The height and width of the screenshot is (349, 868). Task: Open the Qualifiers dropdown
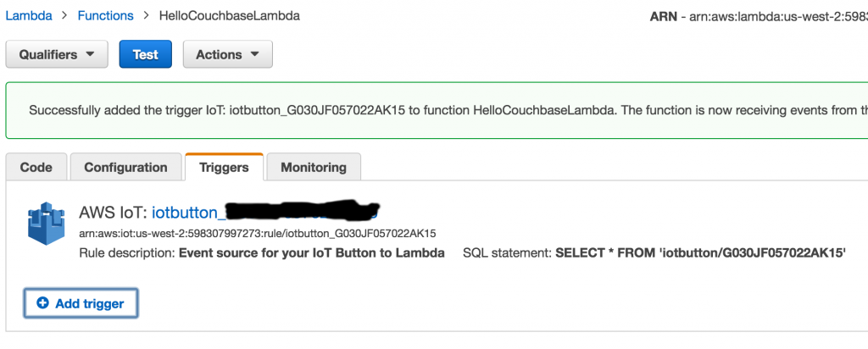point(57,54)
